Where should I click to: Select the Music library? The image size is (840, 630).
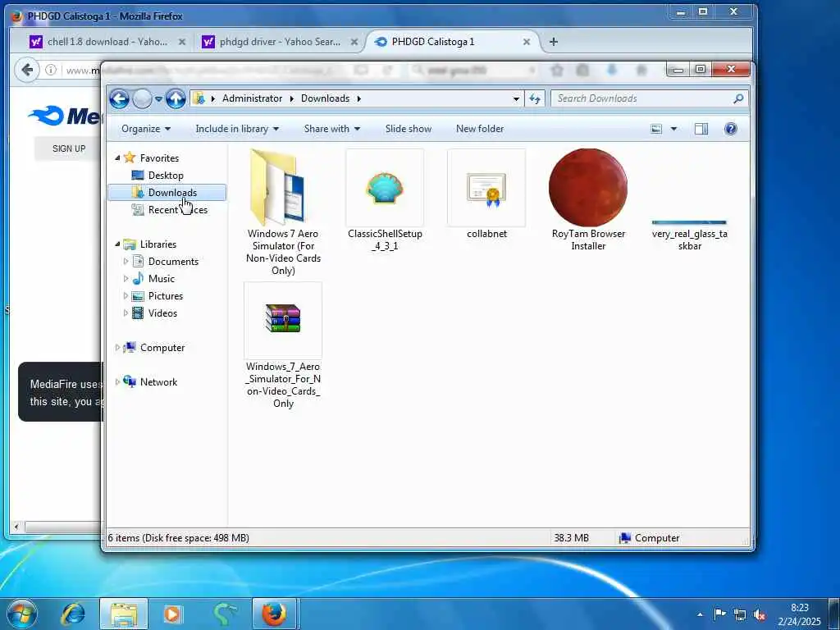[162, 279]
